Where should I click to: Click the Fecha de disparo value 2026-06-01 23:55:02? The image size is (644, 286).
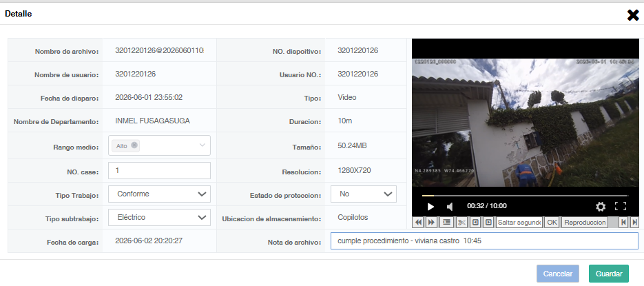tap(149, 97)
